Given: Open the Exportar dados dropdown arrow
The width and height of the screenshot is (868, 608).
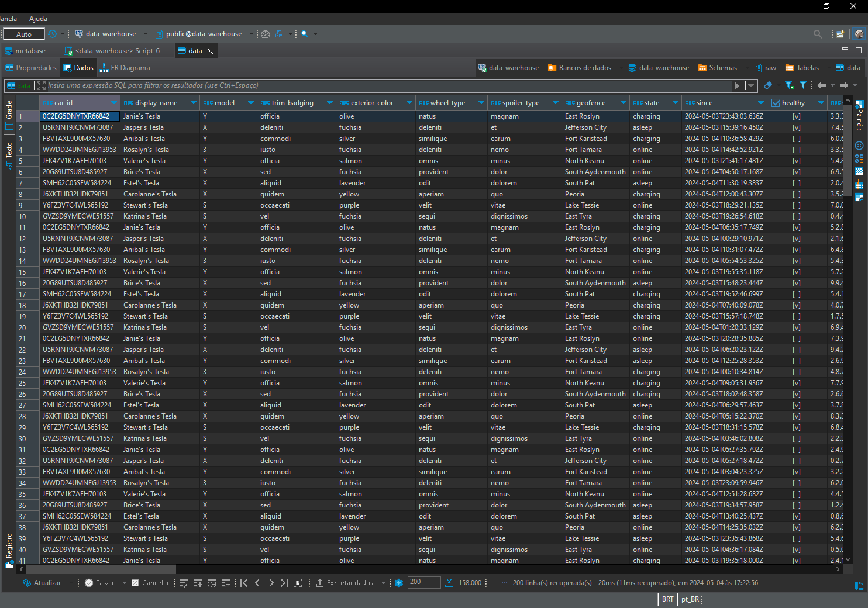Looking at the screenshot, I should click(x=383, y=583).
